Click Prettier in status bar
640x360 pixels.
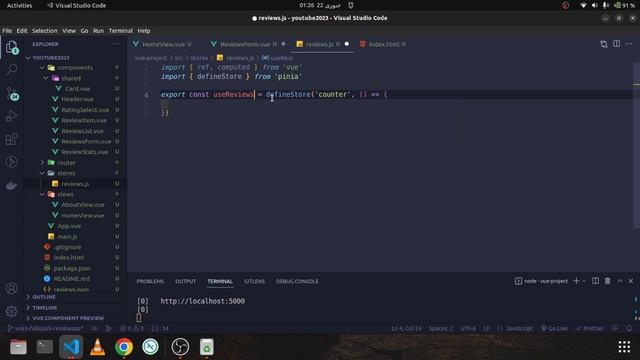coord(589,328)
